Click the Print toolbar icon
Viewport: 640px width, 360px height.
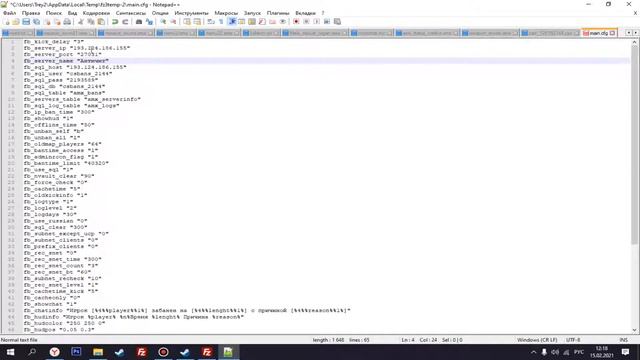coord(67,22)
